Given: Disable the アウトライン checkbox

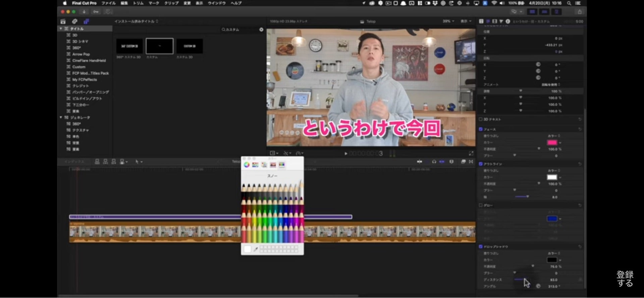Looking at the screenshot, I should click(x=481, y=164).
